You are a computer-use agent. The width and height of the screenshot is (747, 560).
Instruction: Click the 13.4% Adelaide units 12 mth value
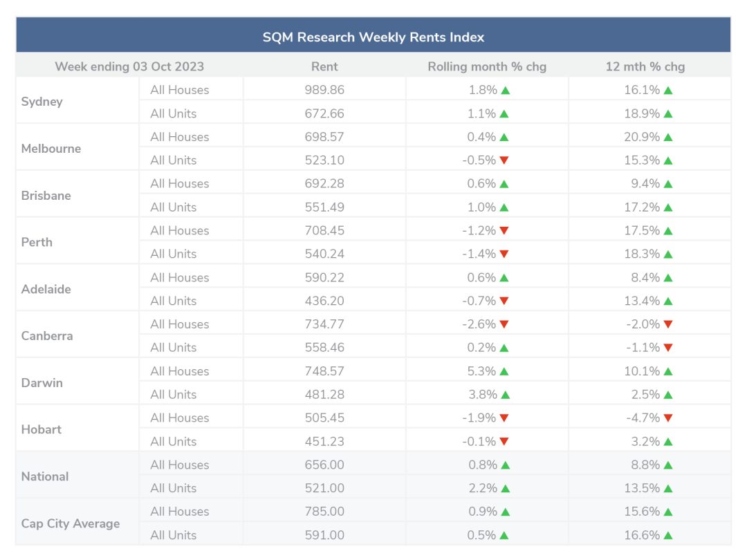(x=642, y=301)
